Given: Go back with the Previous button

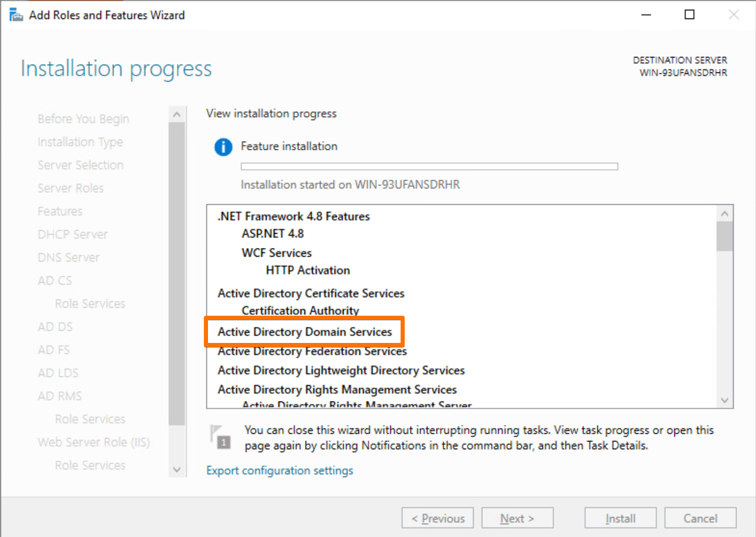Looking at the screenshot, I should point(438,518).
